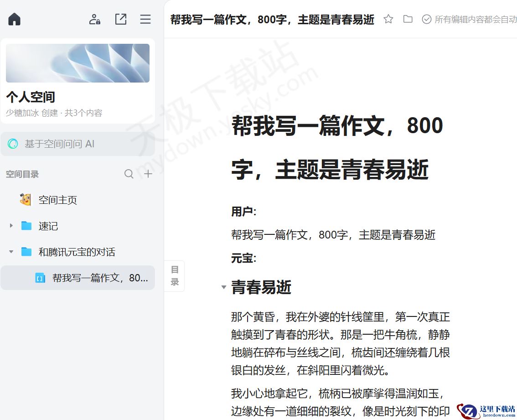The height and width of the screenshot is (420, 517).
Task: Open the permissions icon with person and lock
Action: (x=94, y=19)
